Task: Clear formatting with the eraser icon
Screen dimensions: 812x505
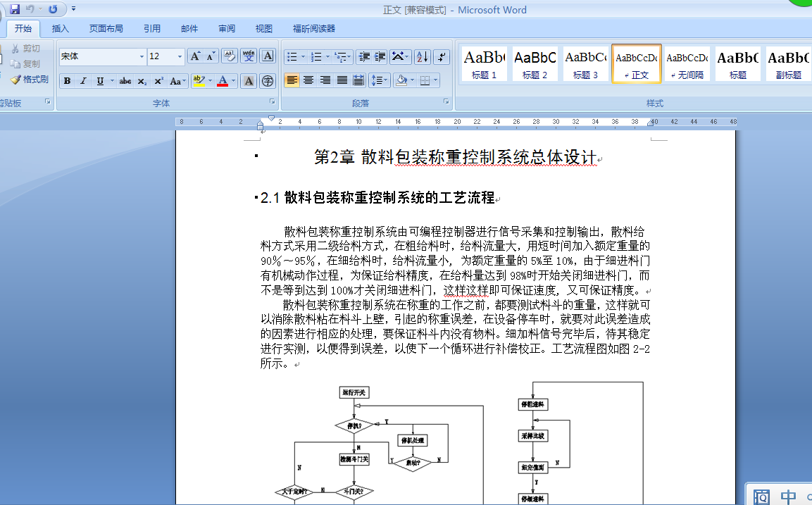Action: [229, 56]
